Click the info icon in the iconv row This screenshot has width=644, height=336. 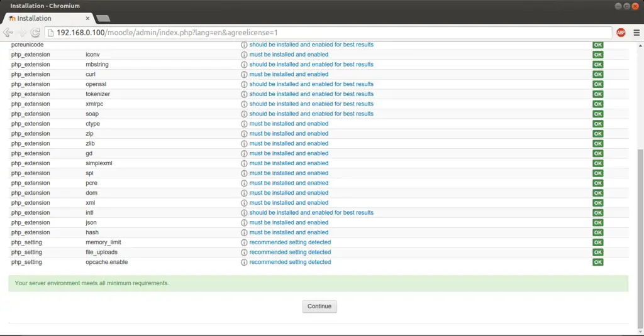pyautogui.click(x=244, y=55)
